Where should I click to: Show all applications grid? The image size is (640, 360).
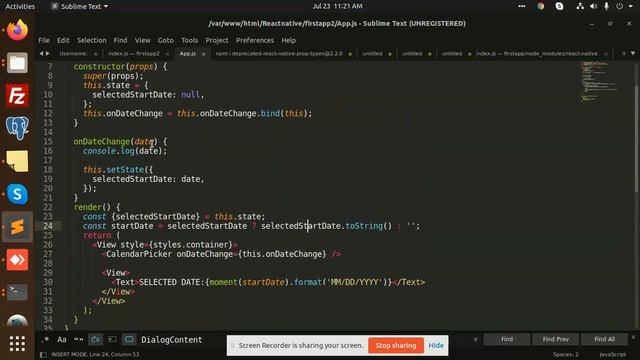click(x=17, y=344)
